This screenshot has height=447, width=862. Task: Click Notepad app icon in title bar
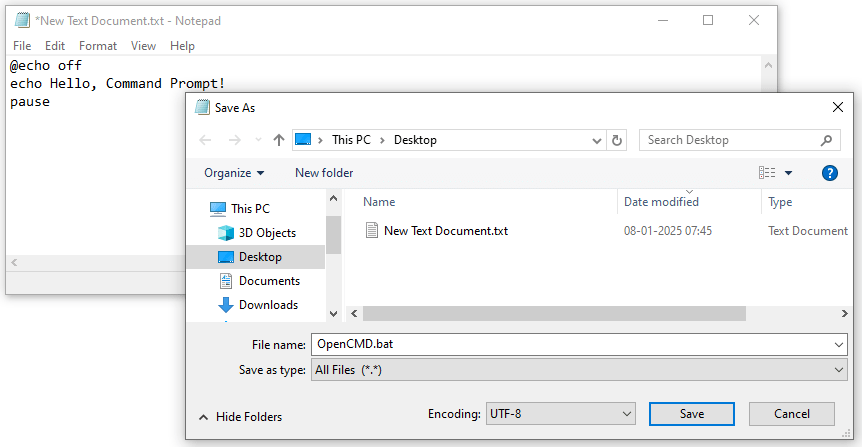pyautogui.click(x=23, y=20)
